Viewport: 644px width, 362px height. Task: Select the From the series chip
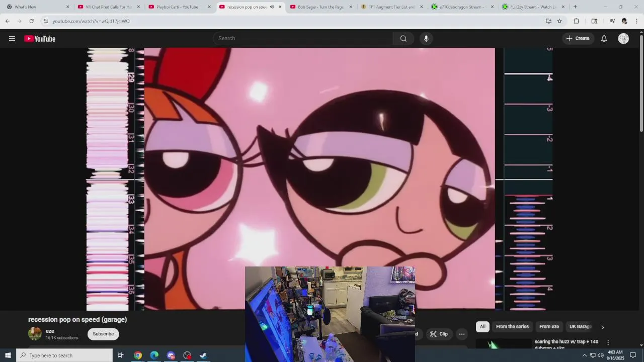512,327
